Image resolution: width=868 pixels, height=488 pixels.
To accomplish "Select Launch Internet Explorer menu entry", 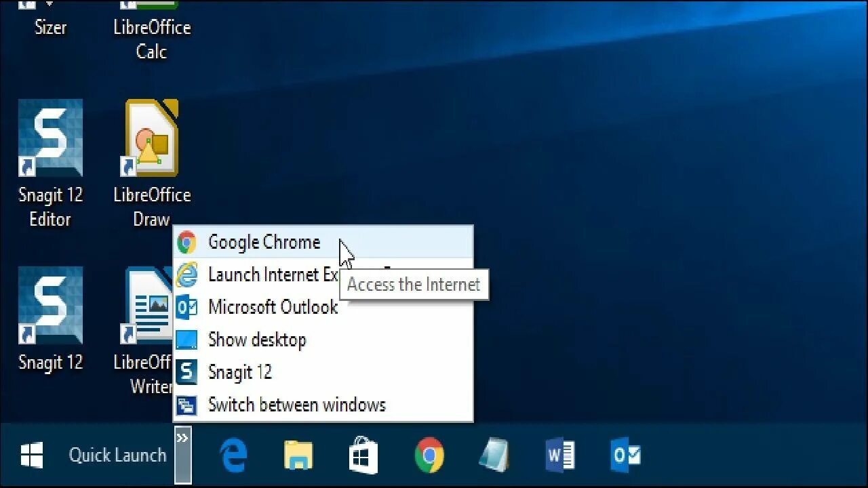I will click(x=323, y=274).
